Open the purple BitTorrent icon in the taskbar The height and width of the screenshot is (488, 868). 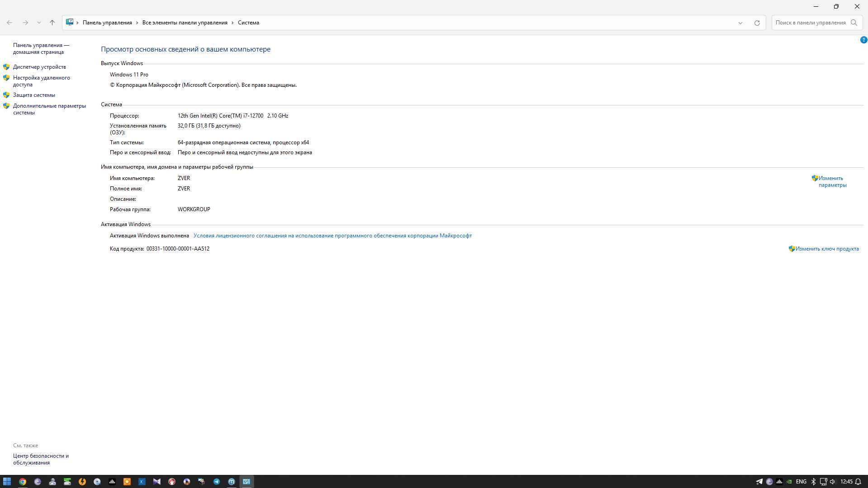pos(38,482)
